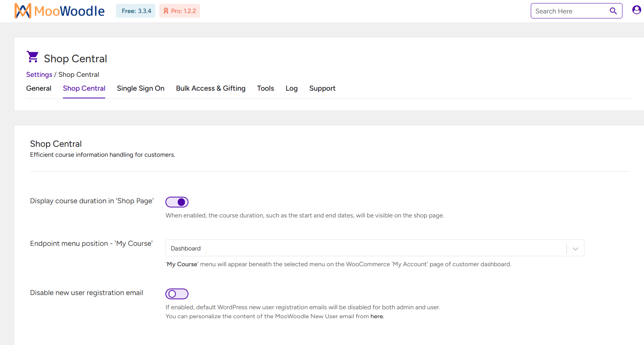Enable Disable new user registration email toggle
The width and height of the screenshot is (644, 345).
(x=177, y=294)
